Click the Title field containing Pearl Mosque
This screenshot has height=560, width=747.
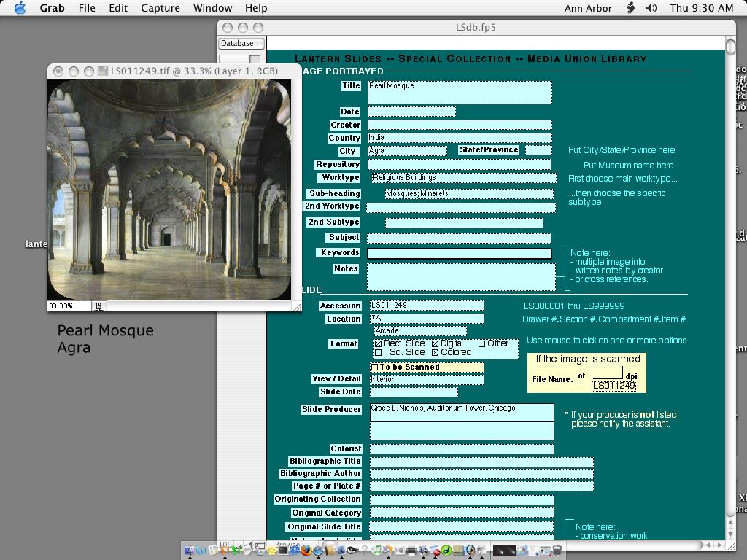460,93
